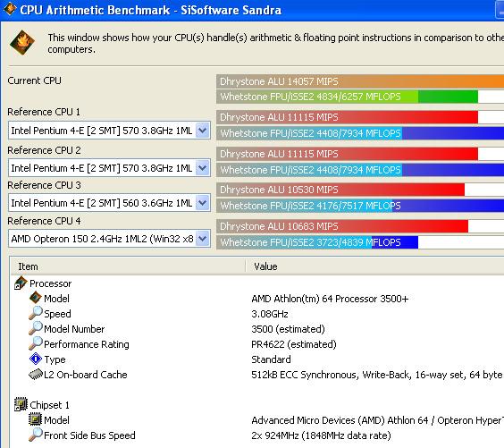Click the chip icon next to processor Model

click(x=36, y=298)
